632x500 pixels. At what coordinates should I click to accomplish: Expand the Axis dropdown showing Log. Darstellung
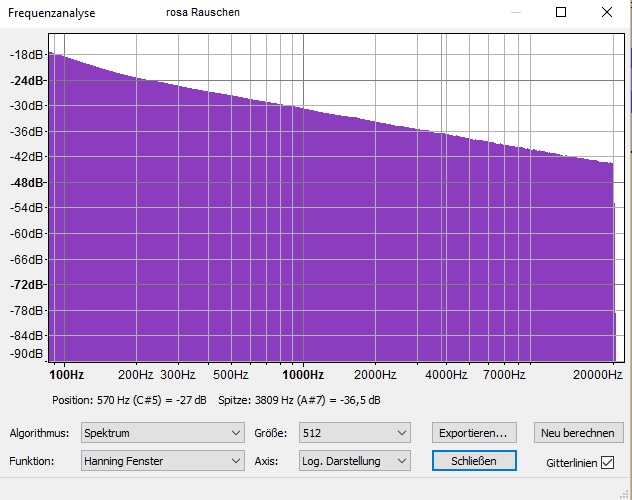click(354, 461)
